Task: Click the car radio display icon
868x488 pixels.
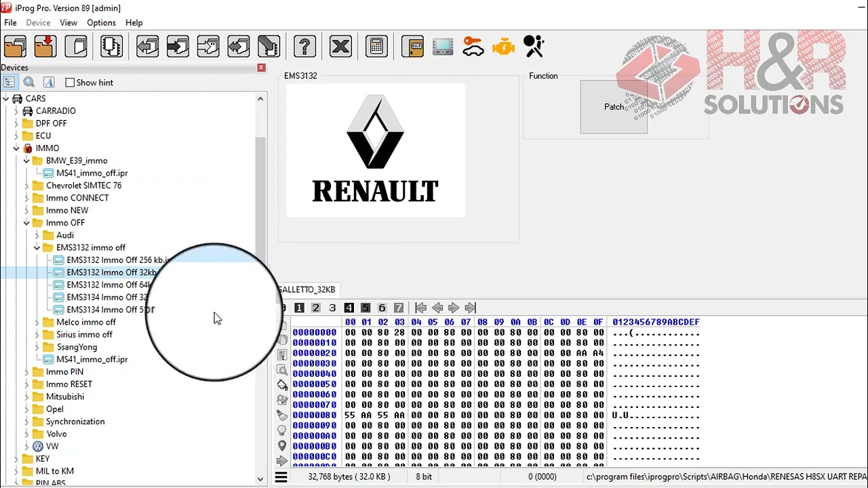Action: pyautogui.click(x=442, y=47)
